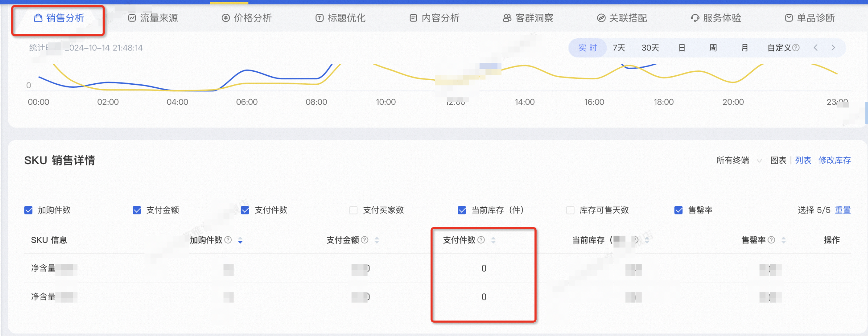
Task: Select the 实时 time range
Action: [x=587, y=48]
